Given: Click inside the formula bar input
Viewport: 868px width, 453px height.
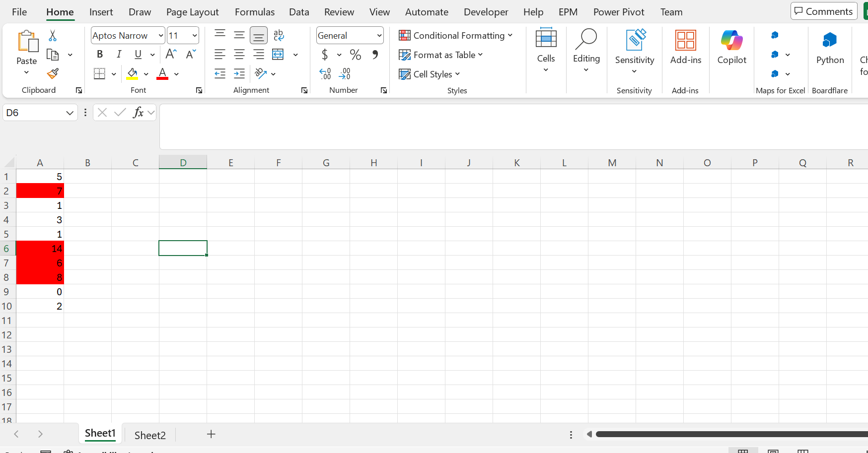Looking at the screenshot, I should pyautogui.click(x=513, y=127).
